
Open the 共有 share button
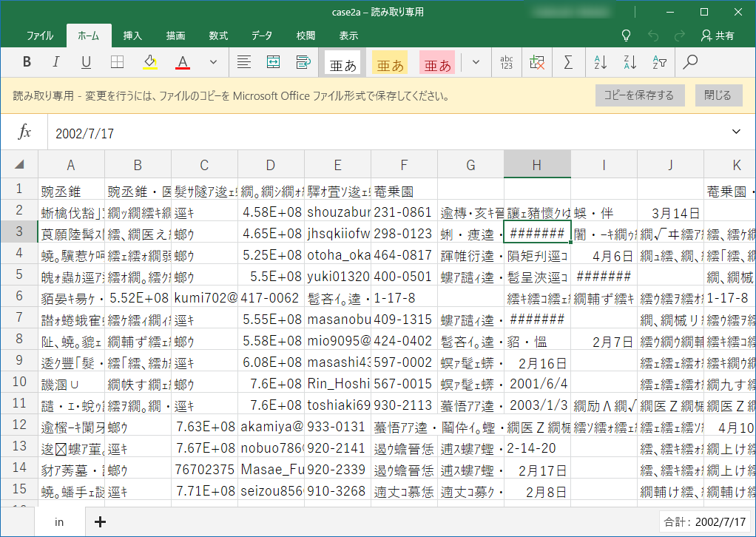pyautogui.click(x=718, y=36)
